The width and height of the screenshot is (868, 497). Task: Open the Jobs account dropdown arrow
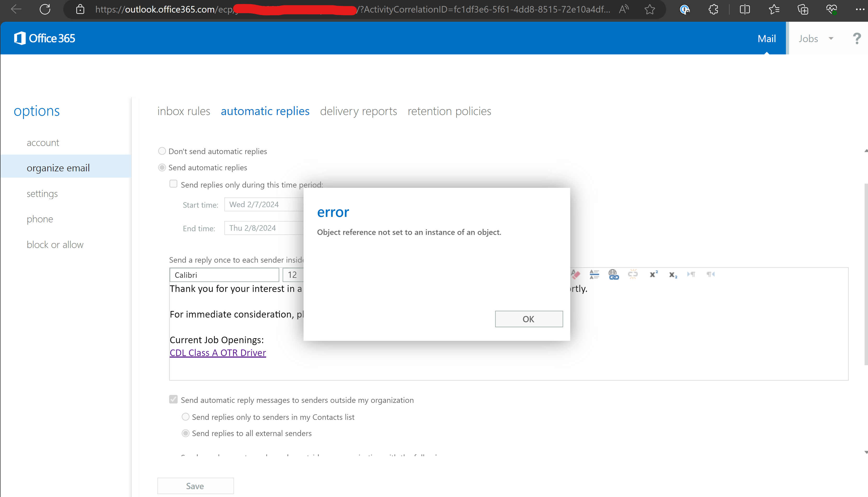click(x=831, y=38)
